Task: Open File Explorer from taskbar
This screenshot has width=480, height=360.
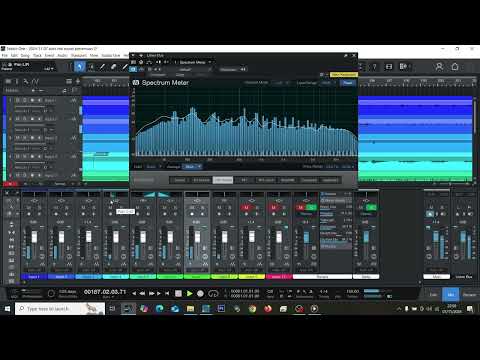Action: [x=190, y=309]
